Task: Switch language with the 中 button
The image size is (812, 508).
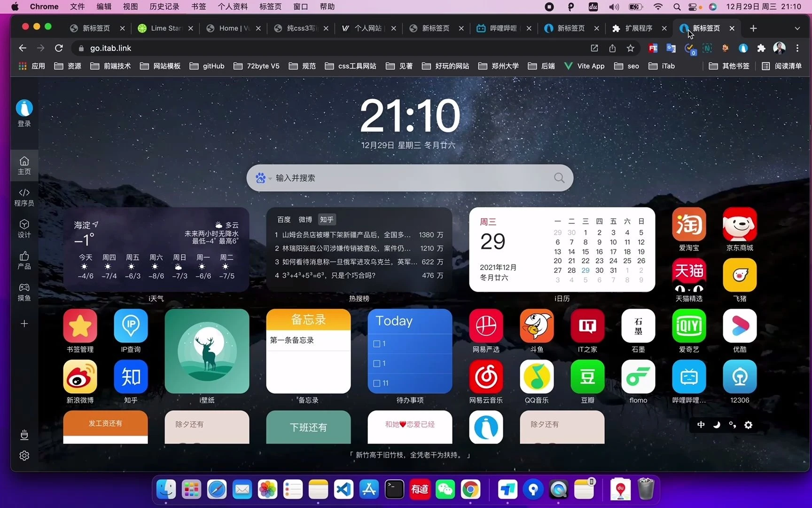Action: pos(701,425)
